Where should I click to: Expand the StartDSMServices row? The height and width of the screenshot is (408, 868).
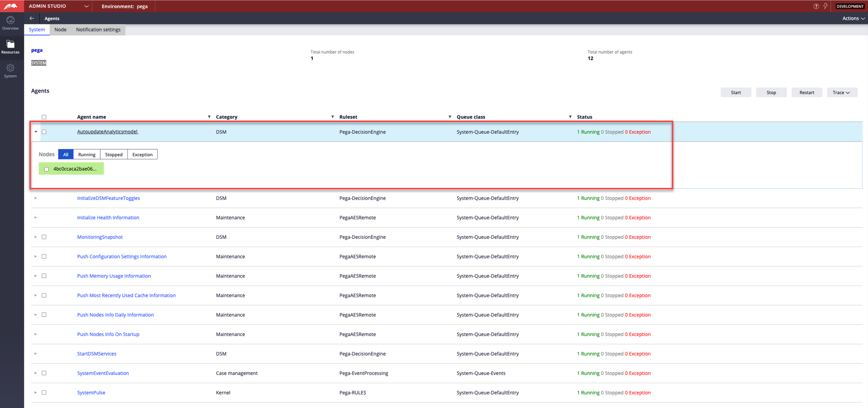pos(35,354)
